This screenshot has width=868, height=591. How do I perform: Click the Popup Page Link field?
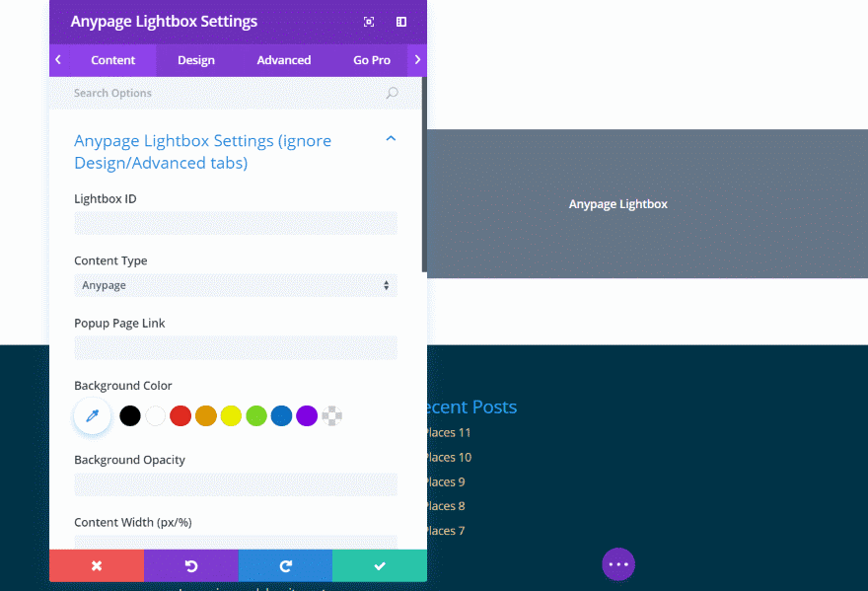(236, 348)
